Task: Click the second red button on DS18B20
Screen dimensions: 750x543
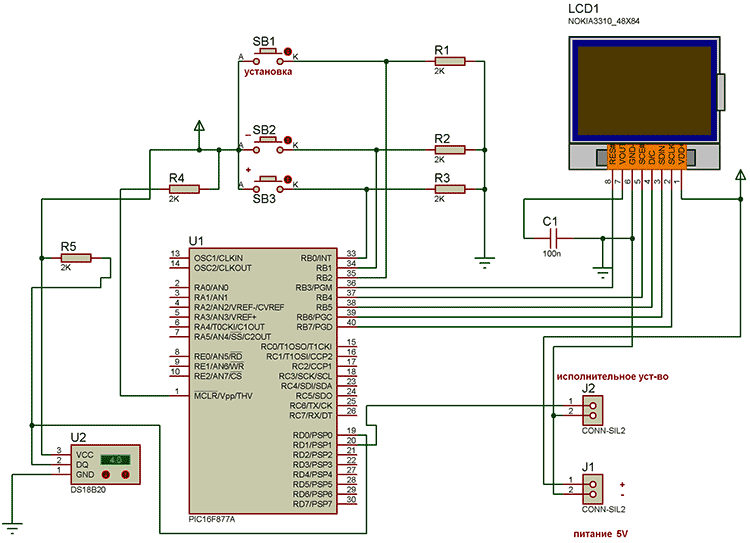Action: pos(125,475)
